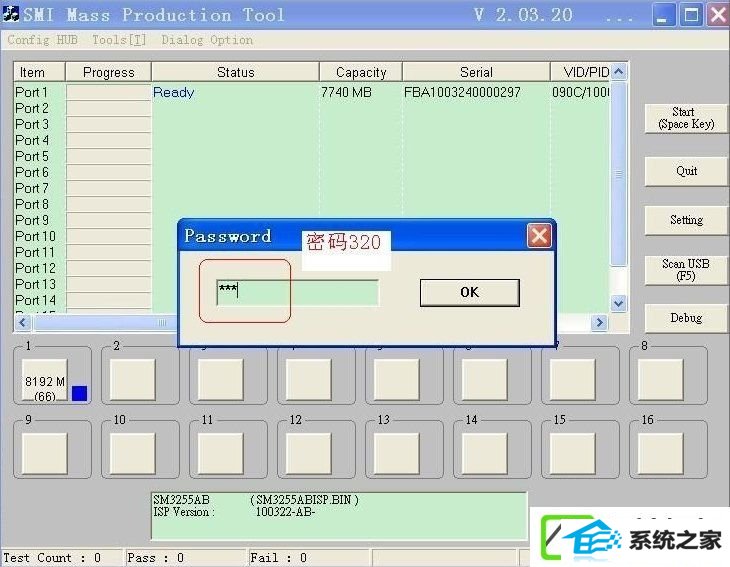Viewport: 730px width, 567px height.
Task: Click the Serial column header
Action: [x=476, y=72]
